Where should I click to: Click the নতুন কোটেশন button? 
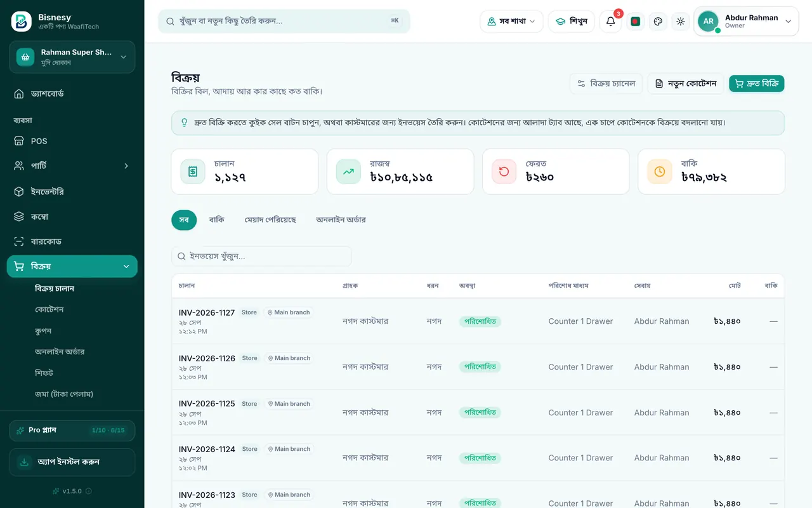click(x=686, y=84)
